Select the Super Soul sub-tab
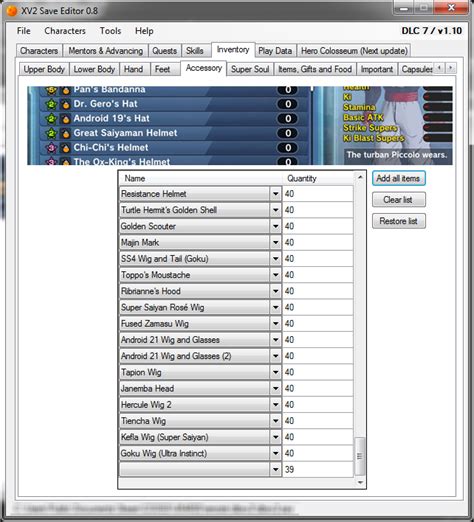Image resolution: width=474 pixels, height=522 pixels. (x=250, y=69)
